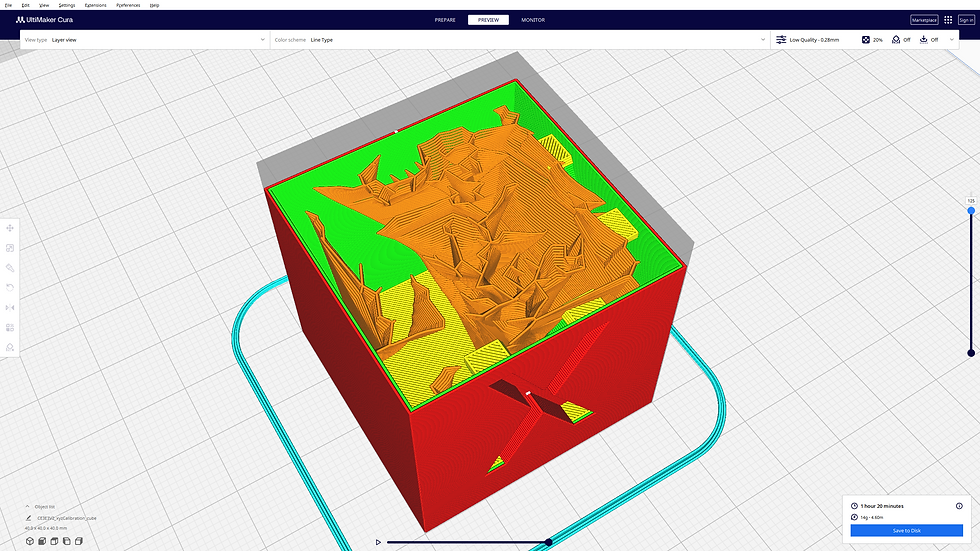Image resolution: width=980 pixels, height=551 pixels.
Task: Open the View menu
Action: tap(44, 5)
